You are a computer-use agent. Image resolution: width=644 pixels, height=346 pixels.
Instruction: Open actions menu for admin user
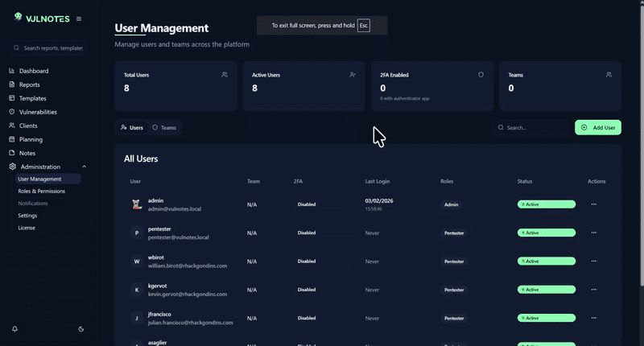click(594, 204)
